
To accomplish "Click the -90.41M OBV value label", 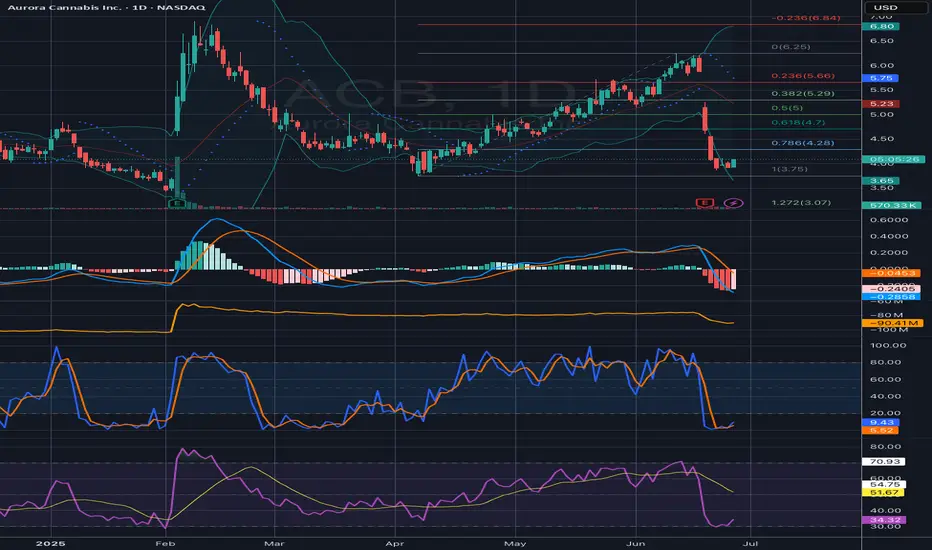I will pyautogui.click(x=893, y=323).
